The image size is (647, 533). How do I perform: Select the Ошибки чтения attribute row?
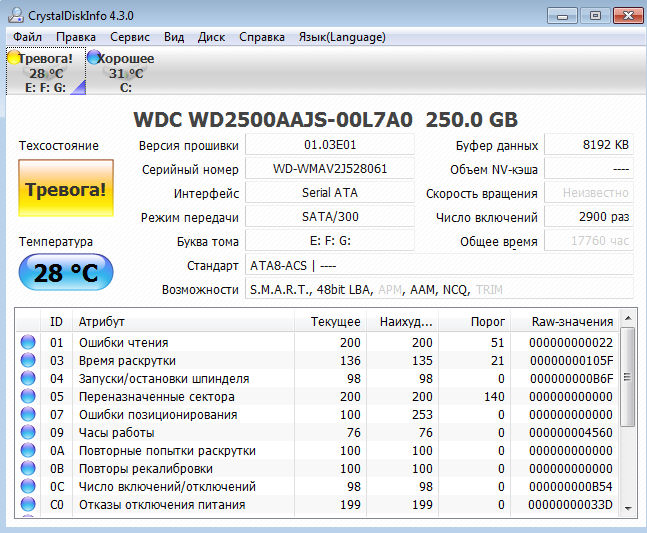pos(317,342)
